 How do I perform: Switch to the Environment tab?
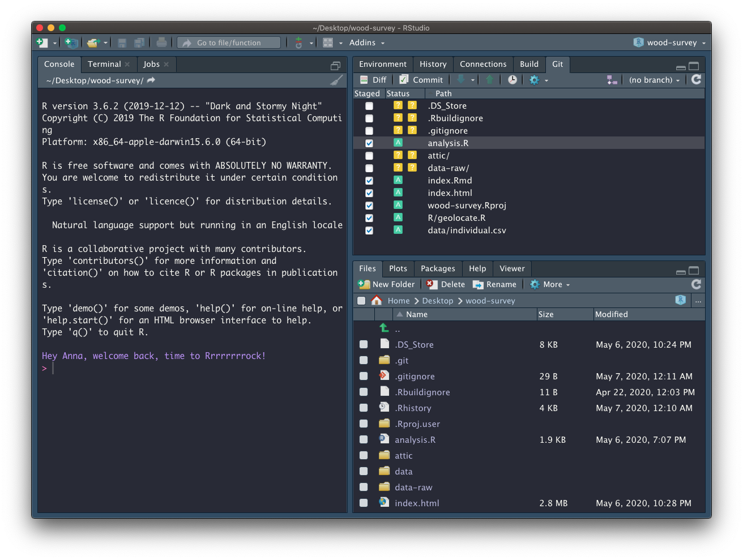[382, 64]
